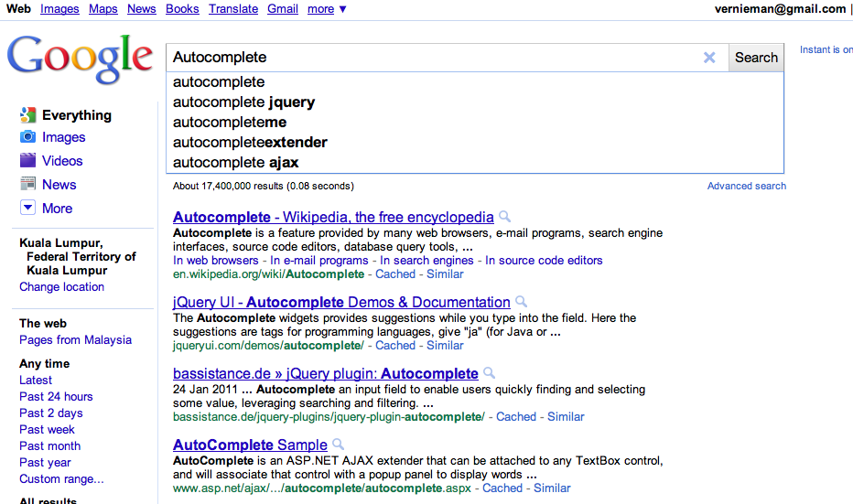Viewport: 853px width, 504px height.
Task: Open the 'In source code editors' sub-link
Action: 544,261
